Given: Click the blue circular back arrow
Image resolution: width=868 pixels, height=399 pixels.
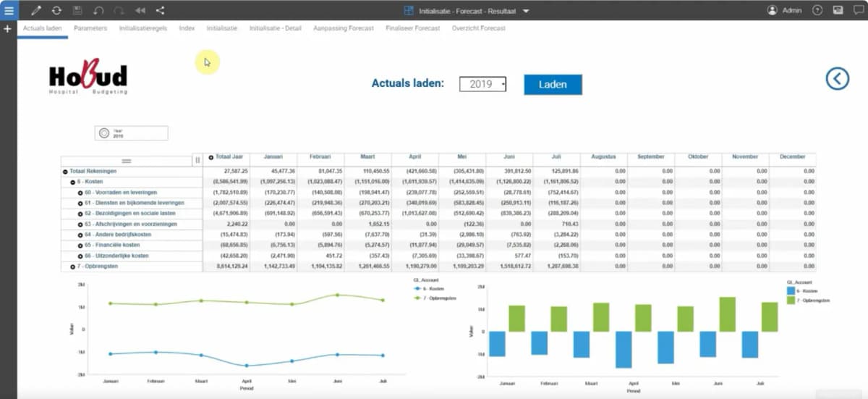Looking at the screenshot, I should click(x=837, y=78).
